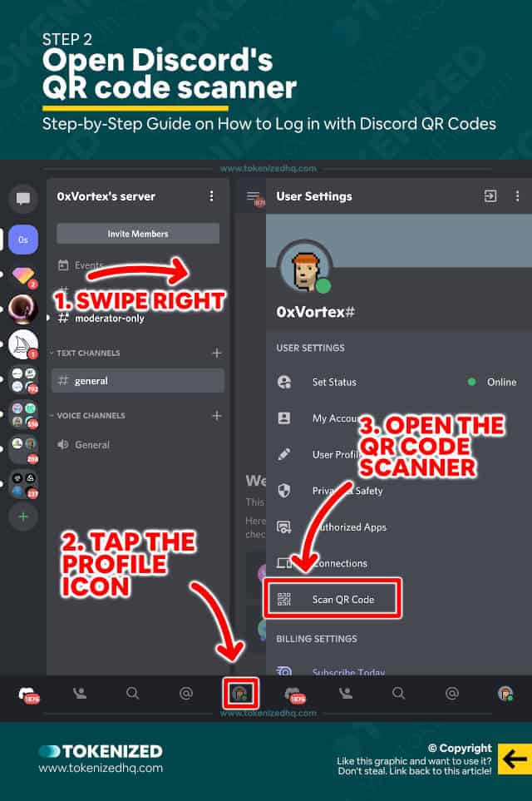Viewport: 532px width, 801px height.
Task: Open 0xVortex's server three-dot menu
Action: coord(211,196)
